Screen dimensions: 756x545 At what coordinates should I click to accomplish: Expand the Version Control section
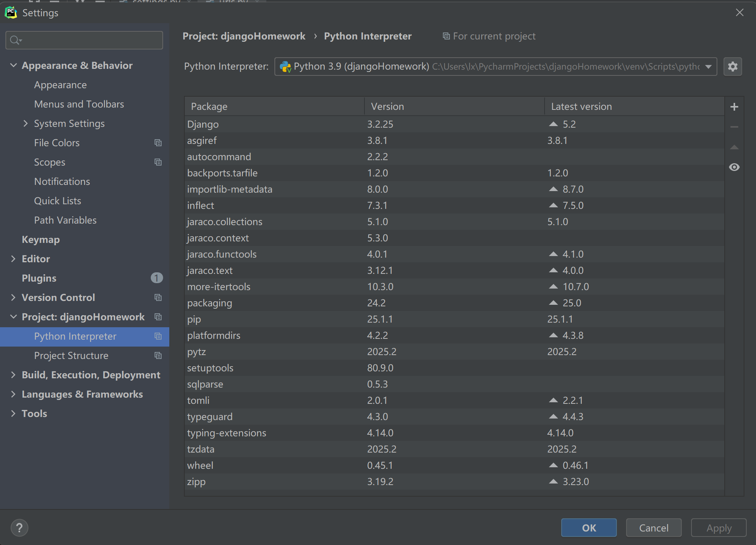[14, 297]
